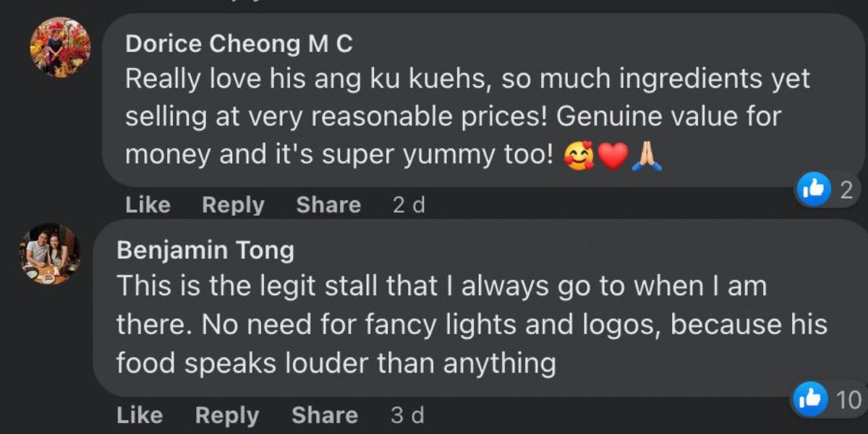
Task: Like Benjamin Tong's comment
Action: pyautogui.click(x=139, y=415)
